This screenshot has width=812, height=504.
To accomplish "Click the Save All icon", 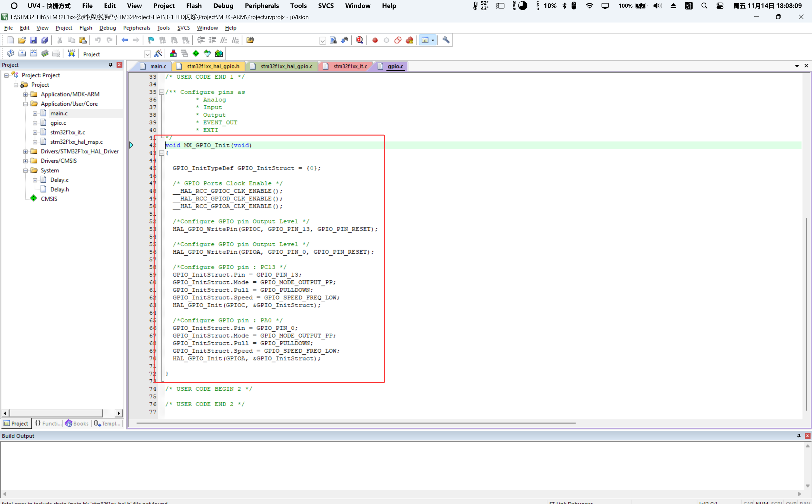I will (x=45, y=40).
